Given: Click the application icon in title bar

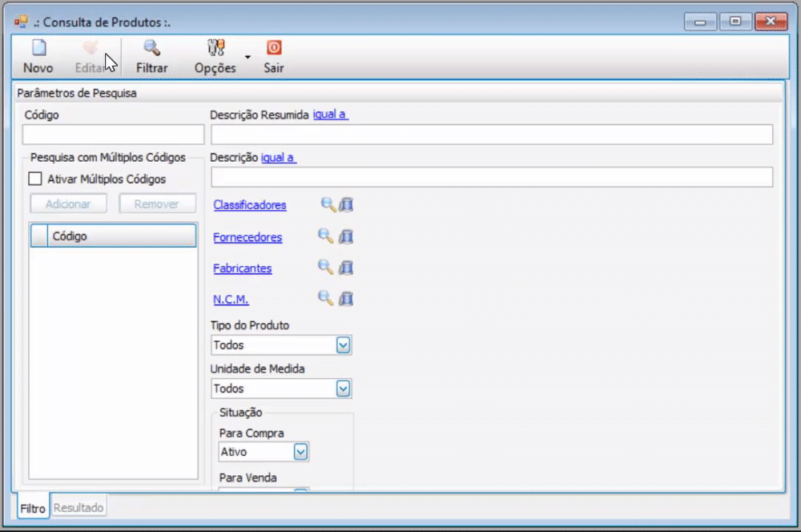Looking at the screenshot, I should pyautogui.click(x=22, y=22).
